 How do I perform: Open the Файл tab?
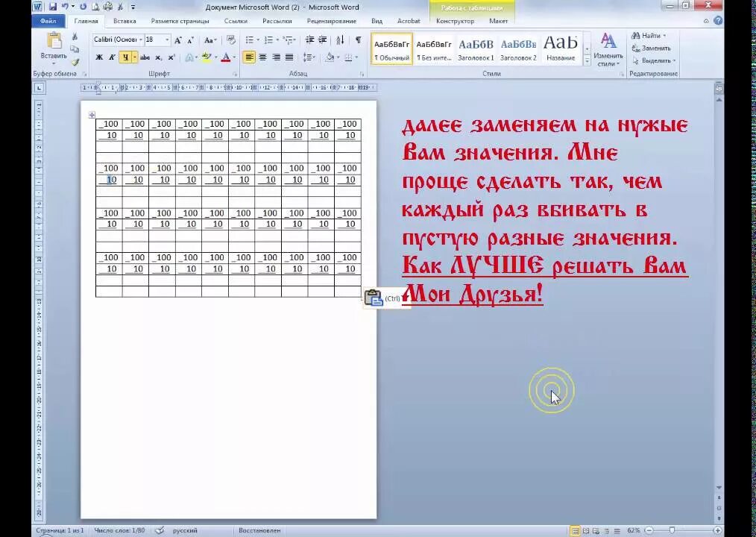click(x=48, y=21)
